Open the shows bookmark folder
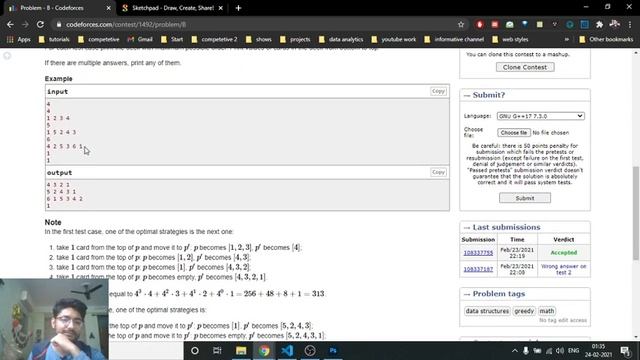Image resolution: width=640 pixels, height=360 pixels. (259, 39)
